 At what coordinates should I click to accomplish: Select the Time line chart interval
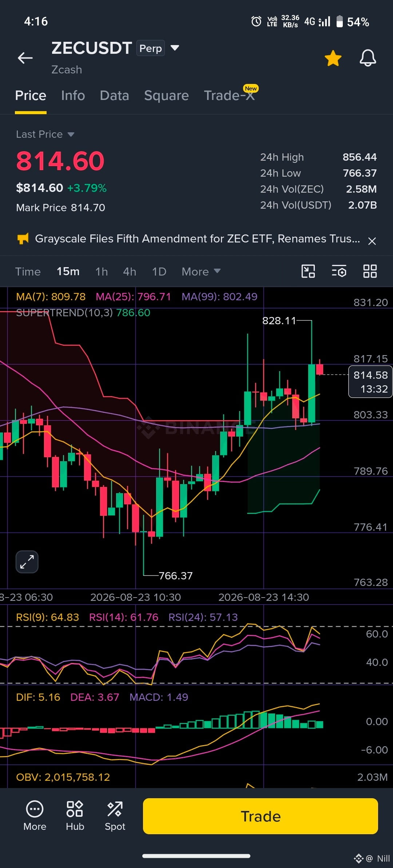coord(28,272)
